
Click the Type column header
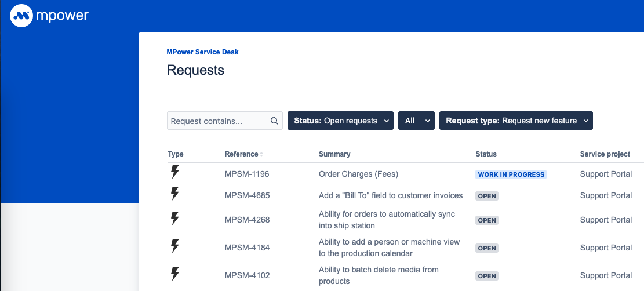pyautogui.click(x=176, y=154)
